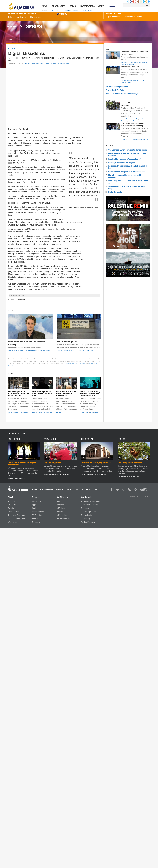Screen dimensions: 158x868
Task: Open 'Digital Dissidents' most-viewed item
Action: 115,192
